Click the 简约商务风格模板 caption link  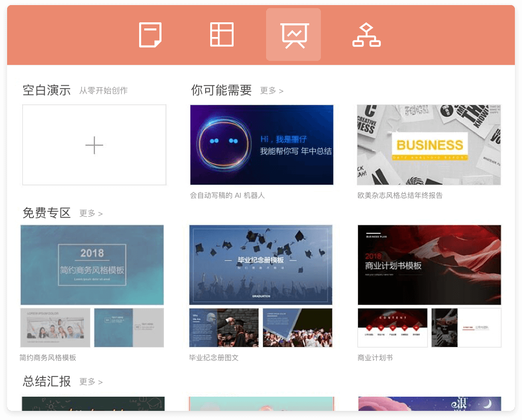pyautogui.click(x=48, y=358)
